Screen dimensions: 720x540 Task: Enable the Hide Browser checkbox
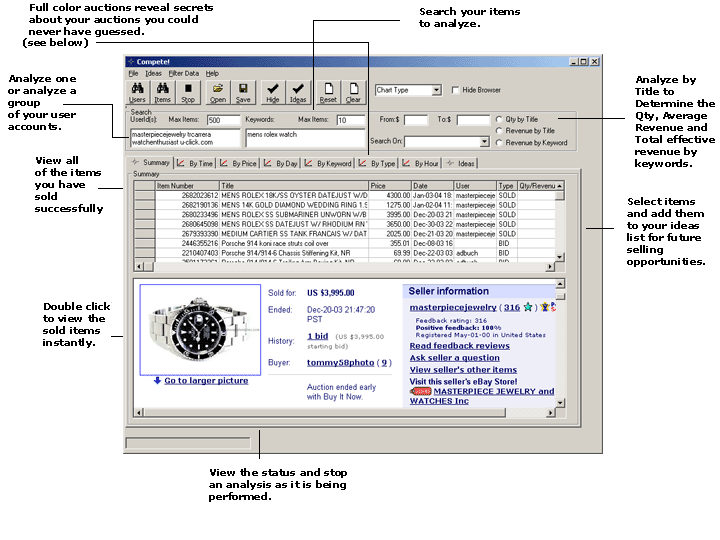click(x=456, y=90)
